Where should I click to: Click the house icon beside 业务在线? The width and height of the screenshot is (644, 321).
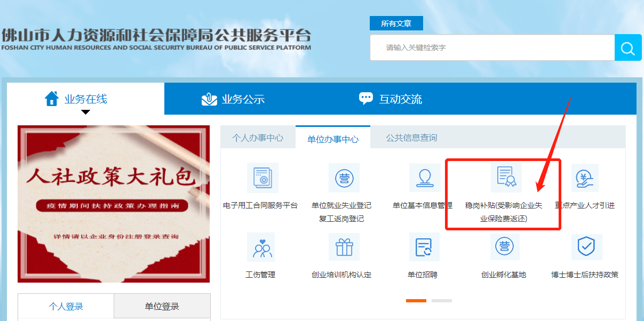pos(51,99)
